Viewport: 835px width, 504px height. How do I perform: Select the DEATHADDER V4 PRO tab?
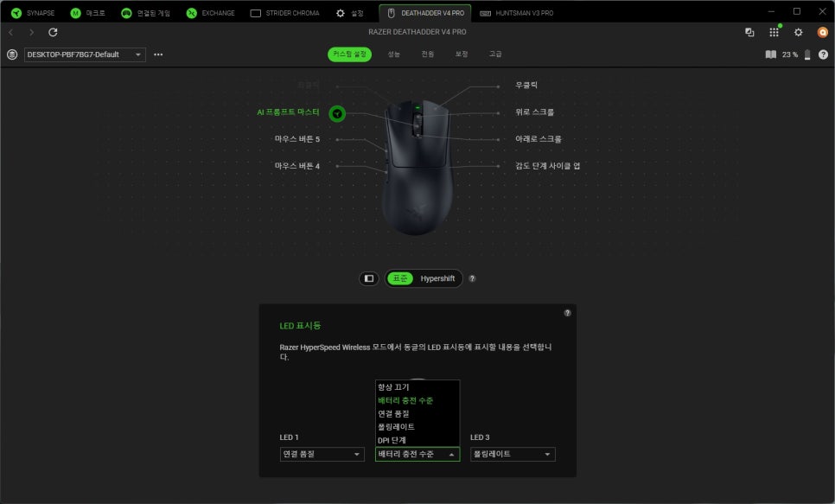[x=425, y=13]
